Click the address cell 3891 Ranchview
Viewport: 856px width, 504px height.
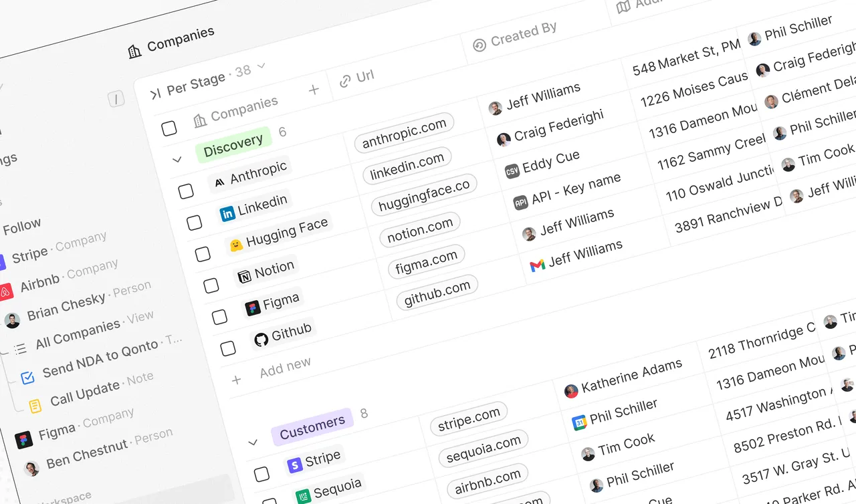[x=729, y=215]
